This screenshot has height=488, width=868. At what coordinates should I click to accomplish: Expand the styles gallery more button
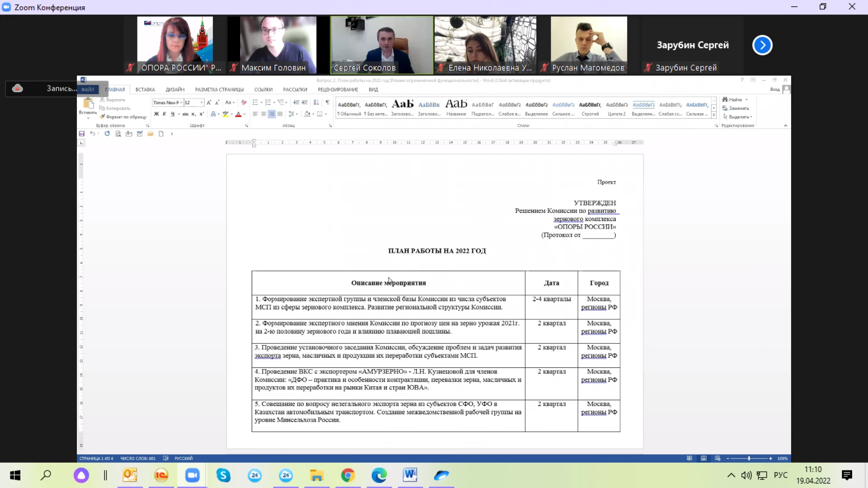coord(714,115)
